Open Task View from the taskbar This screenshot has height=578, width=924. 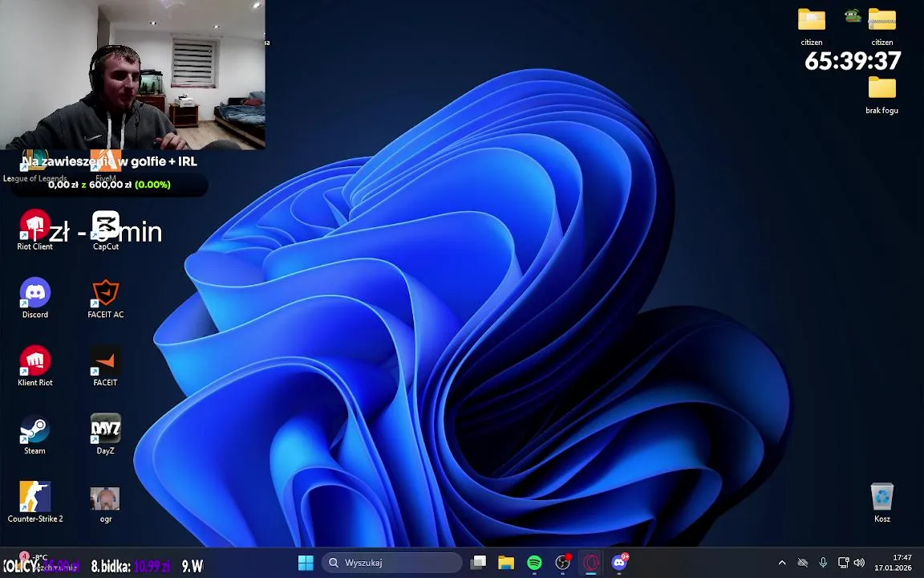coord(478,563)
